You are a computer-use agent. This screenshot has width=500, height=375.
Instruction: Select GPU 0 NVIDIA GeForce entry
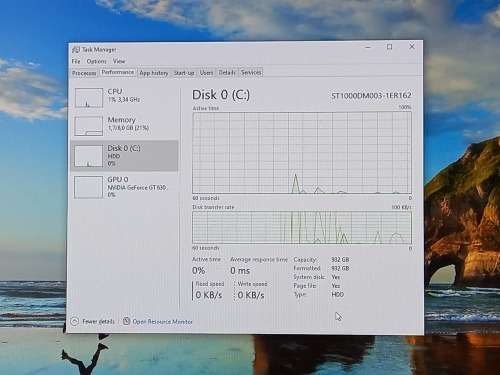pyautogui.click(x=124, y=187)
